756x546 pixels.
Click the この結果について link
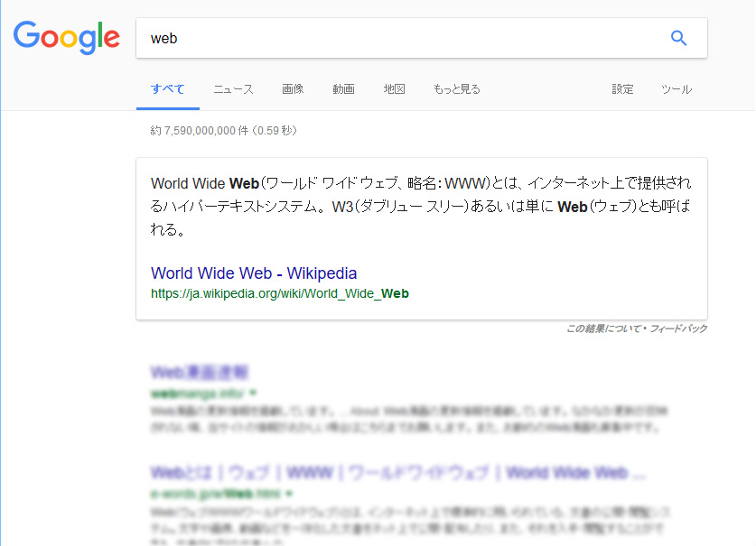coord(603,329)
